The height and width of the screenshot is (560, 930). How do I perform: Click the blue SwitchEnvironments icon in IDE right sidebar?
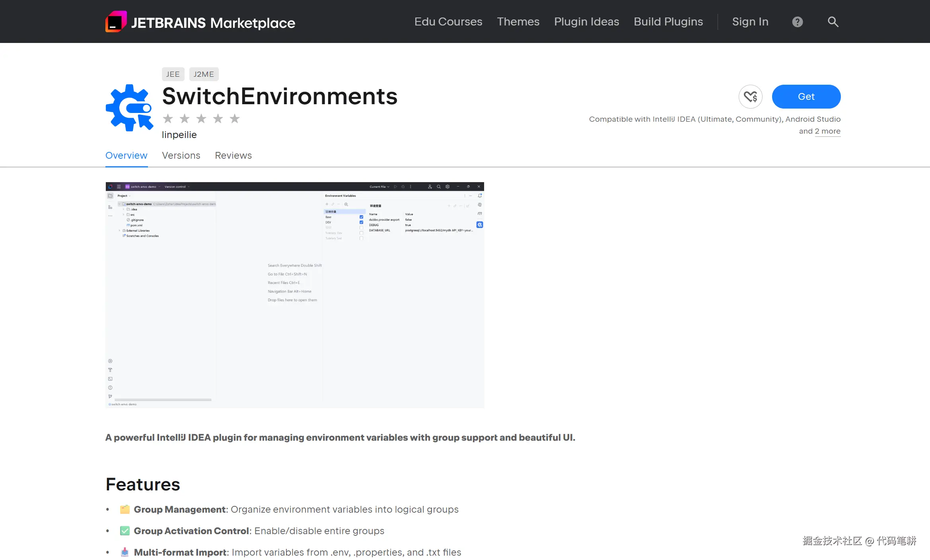[x=480, y=225]
